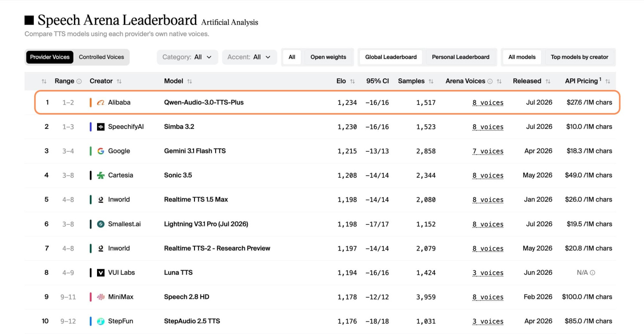The image size is (644, 334).
Task: Open the Category dropdown
Action: point(187,57)
